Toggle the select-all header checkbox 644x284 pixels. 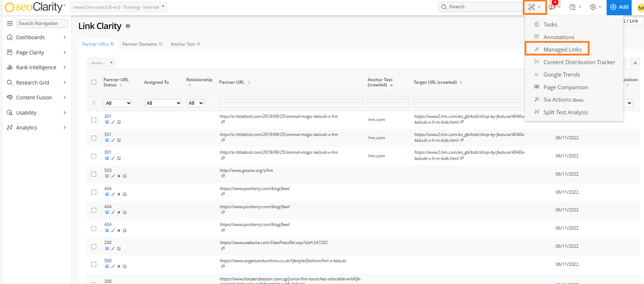coord(94,82)
